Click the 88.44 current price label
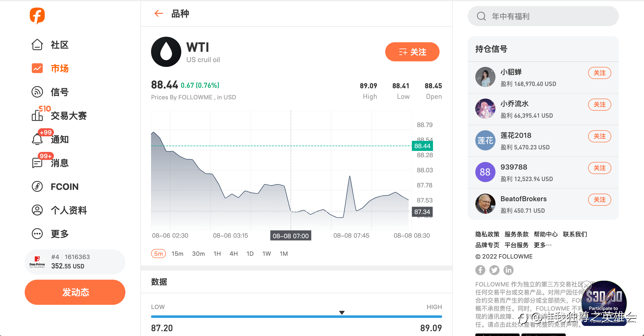The width and height of the screenshot is (644, 336). click(x=422, y=146)
